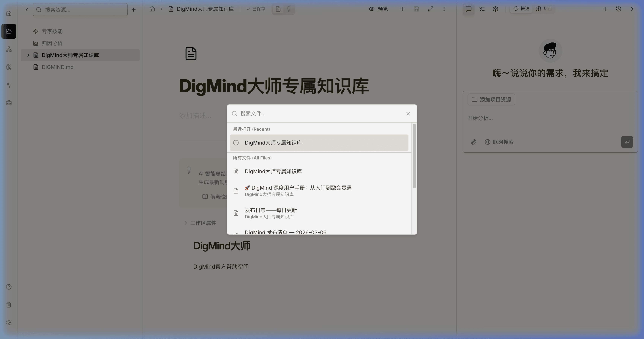The height and width of the screenshot is (339, 644).
Task: Add a new resource with plus icon
Action: click(x=133, y=9)
